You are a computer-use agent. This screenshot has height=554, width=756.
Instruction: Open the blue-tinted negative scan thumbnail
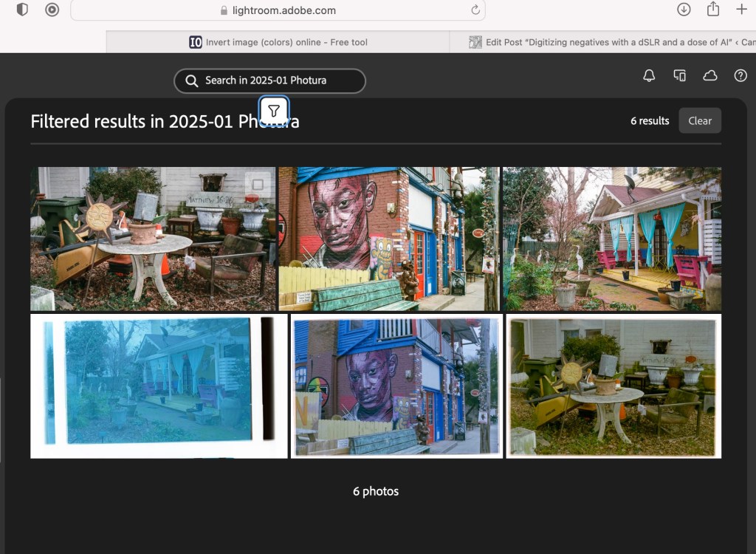(158, 386)
